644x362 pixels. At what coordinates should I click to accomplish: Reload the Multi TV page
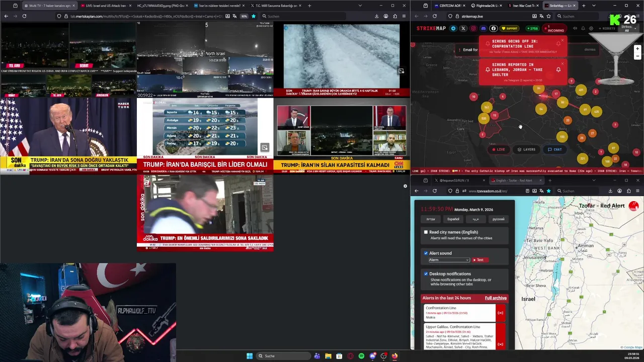click(x=24, y=16)
